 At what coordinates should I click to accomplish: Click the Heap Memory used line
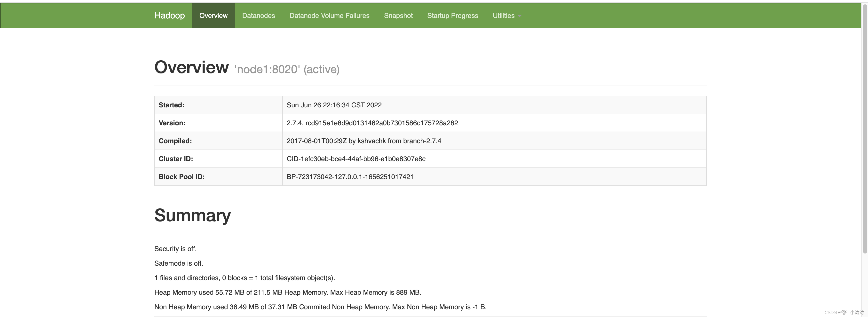(287, 293)
